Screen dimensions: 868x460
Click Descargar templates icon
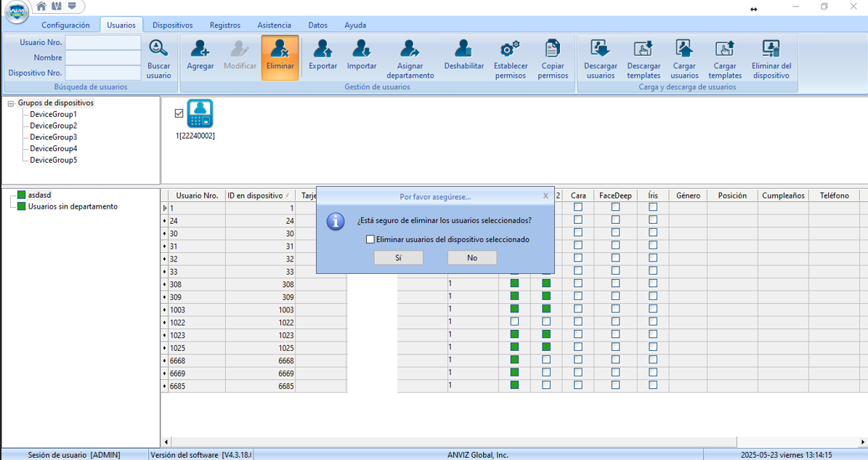pyautogui.click(x=644, y=49)
